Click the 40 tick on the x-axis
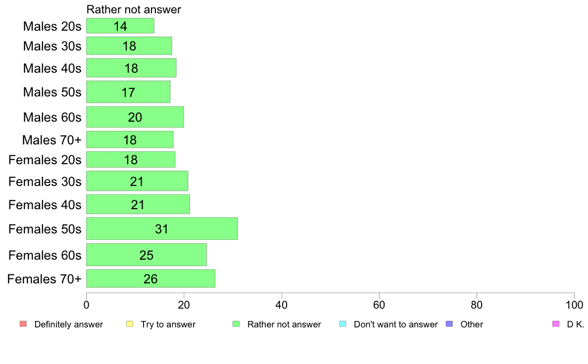 pyautogui.click(x=282, y=305)
